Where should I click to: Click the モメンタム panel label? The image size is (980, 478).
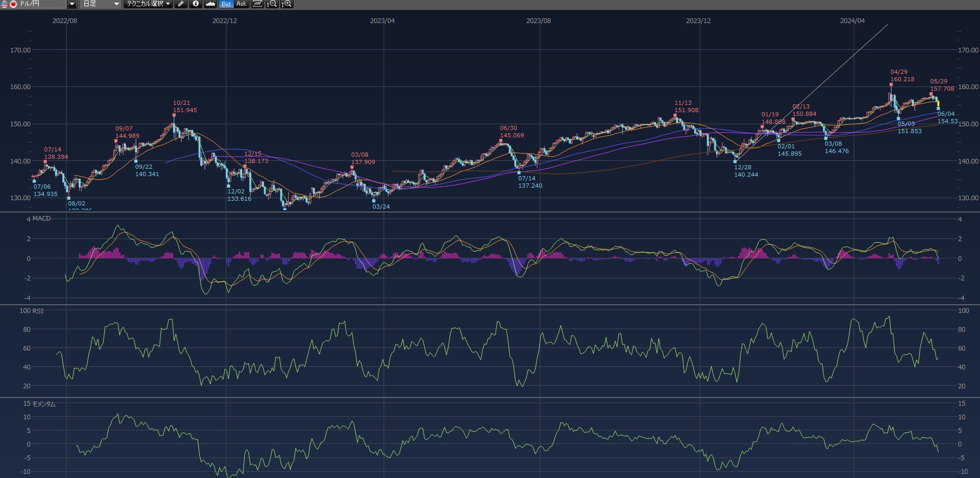pos(43,404)
